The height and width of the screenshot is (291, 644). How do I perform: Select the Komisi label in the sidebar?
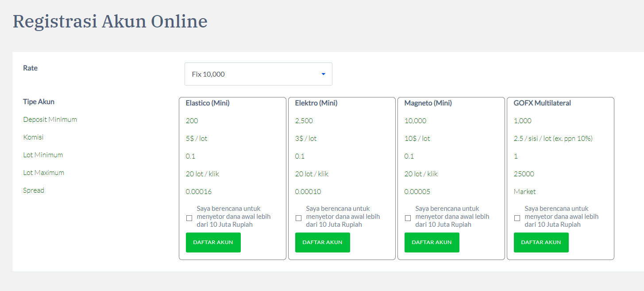click(33, 137)
